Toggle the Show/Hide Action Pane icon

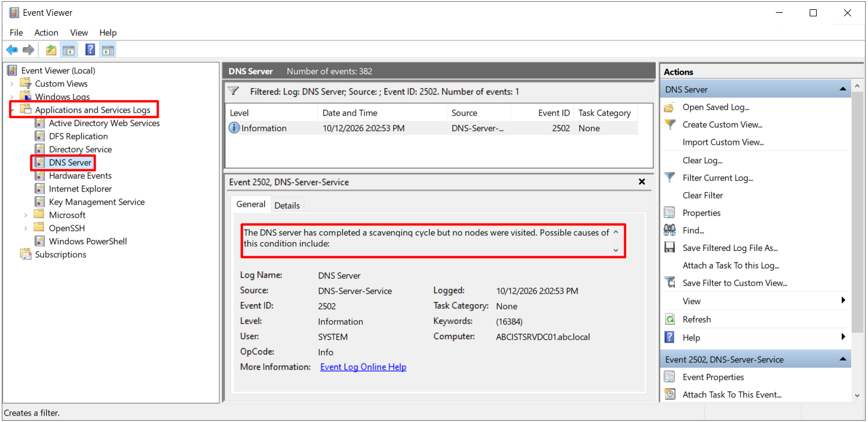tap(108, 50)
